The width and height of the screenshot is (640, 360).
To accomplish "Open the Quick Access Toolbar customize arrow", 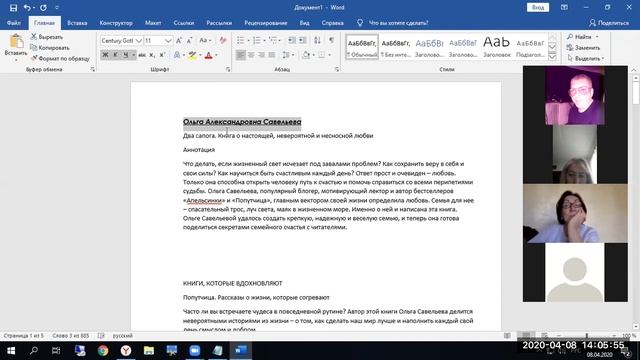I will click(57, 7).
